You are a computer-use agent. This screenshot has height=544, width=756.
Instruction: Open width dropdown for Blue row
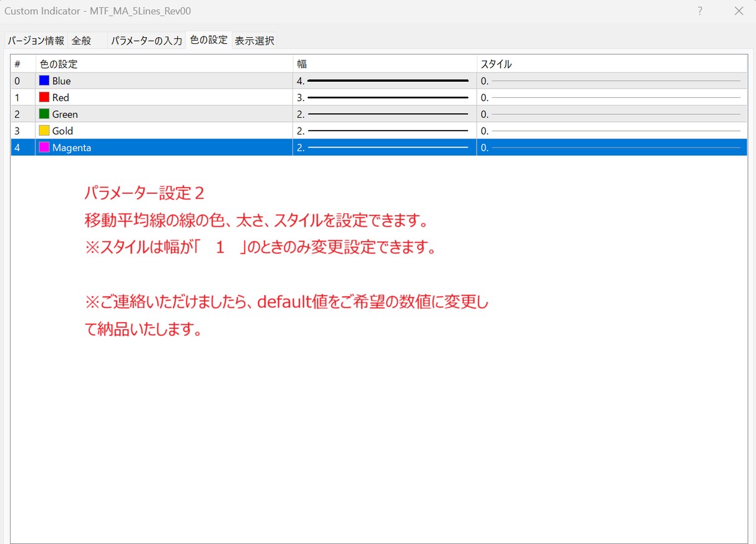click(x=385, y=81)
